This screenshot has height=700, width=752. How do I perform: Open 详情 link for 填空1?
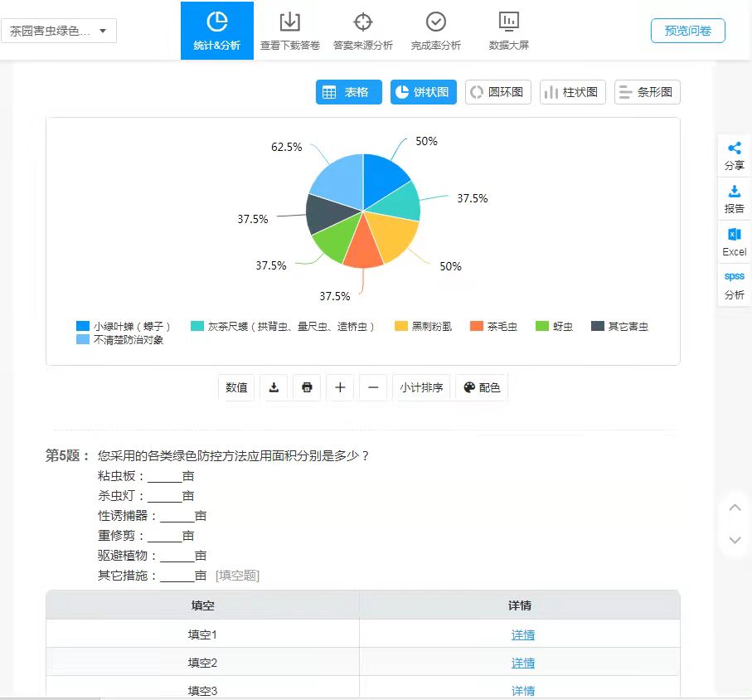pos(522,635)
